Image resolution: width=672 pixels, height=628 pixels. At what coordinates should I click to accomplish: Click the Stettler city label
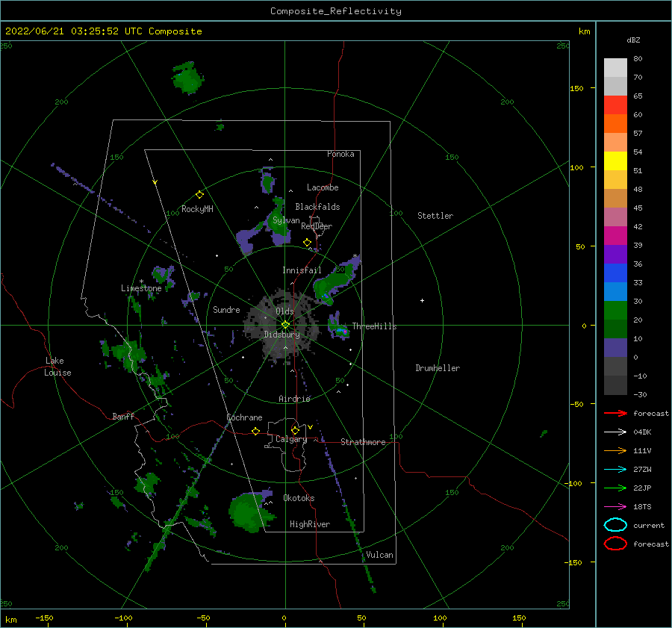tap(435, 216)
